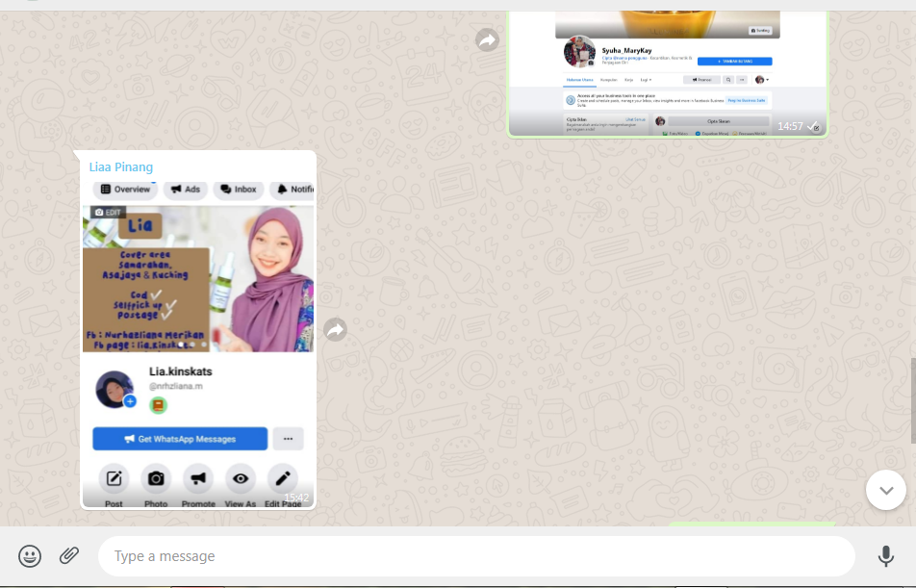Click the Promote megaphone icon

pyautogui.click(x=198, y=478)
